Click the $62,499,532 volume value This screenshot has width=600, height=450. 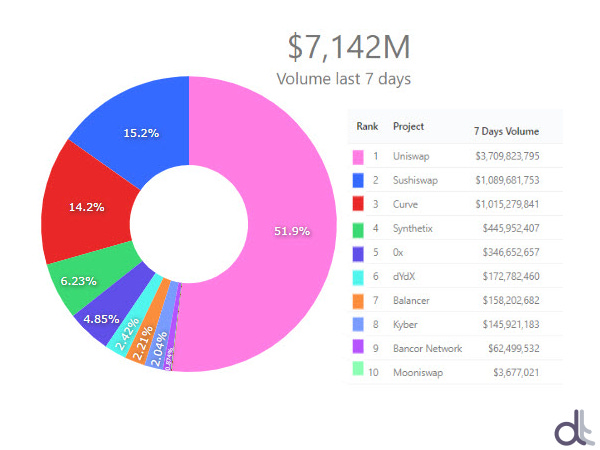pyautogui.click(x=514, y=349)
